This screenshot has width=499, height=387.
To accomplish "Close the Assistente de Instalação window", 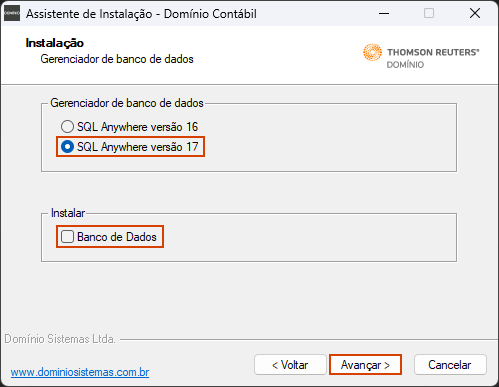I will pos(475,13).
